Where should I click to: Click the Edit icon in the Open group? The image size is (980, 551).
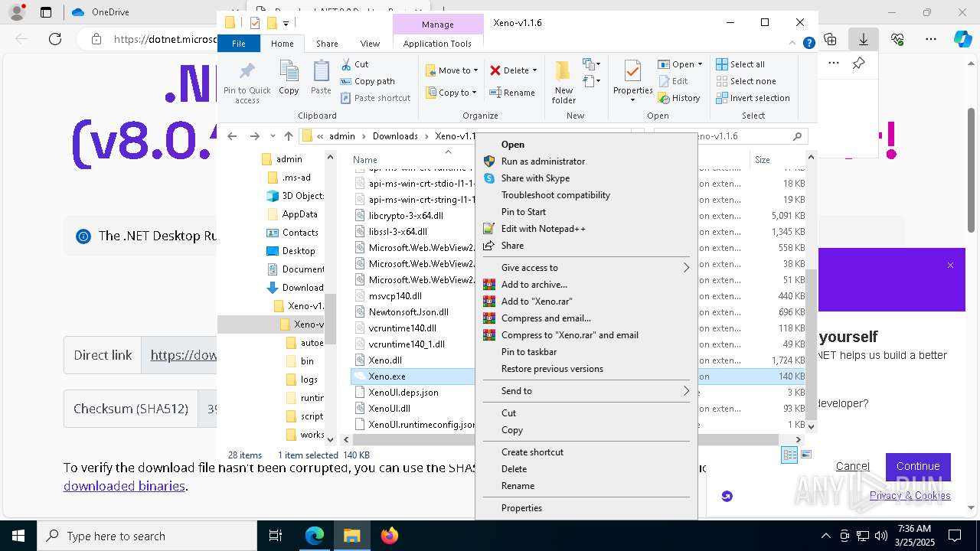[x=663, y=81]
